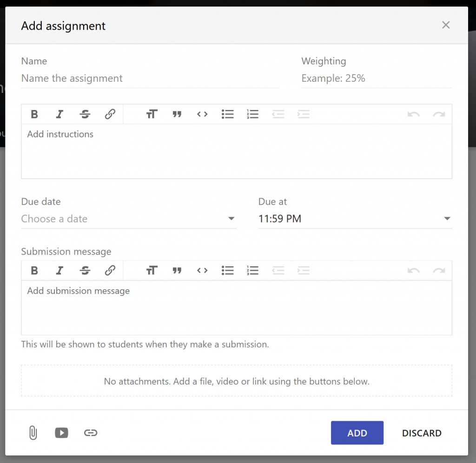The image size is (476, 463).
Task: Discard the assignment draft
Action: [x=421, y=432]
